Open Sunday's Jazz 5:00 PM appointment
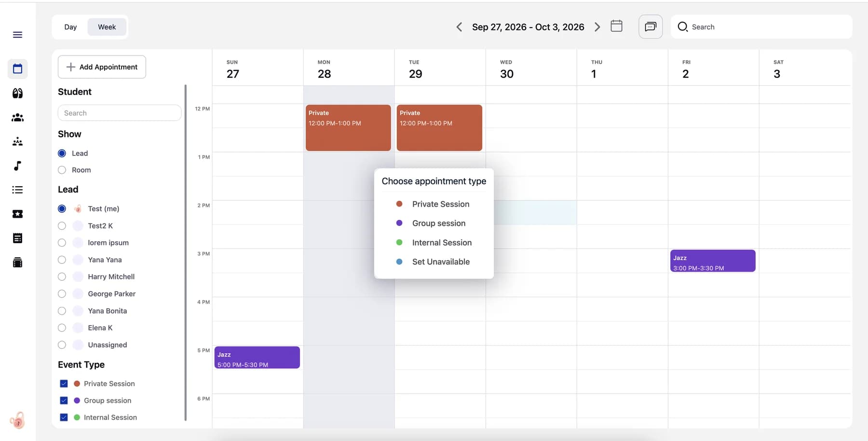The height and width of the screenshot is (441, 868). point(257,358)
